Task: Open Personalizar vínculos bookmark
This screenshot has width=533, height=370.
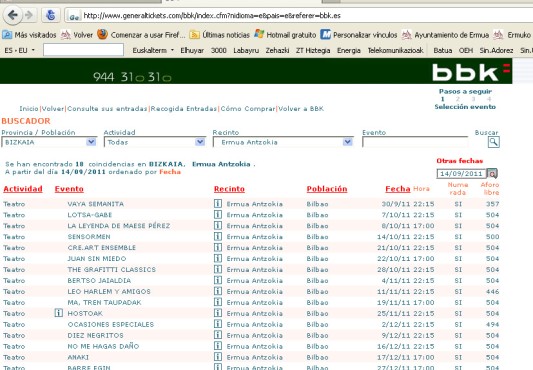Action: (x=359, y=35)
